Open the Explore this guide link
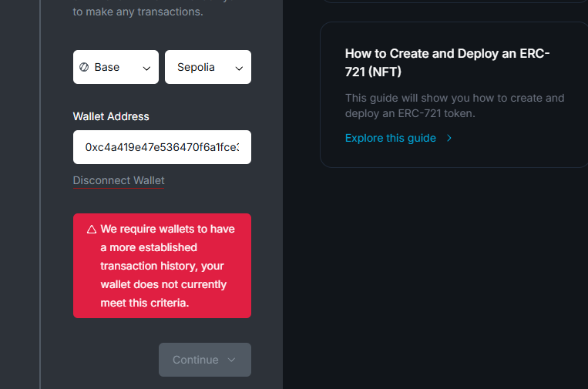Viewport: 588px width, 389px height. 391,139
